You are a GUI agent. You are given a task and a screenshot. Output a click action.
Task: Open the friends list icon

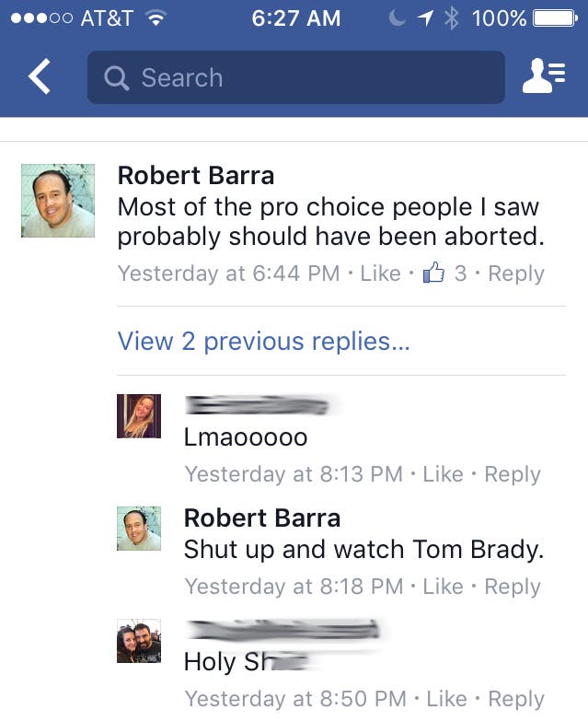click(x=544, y=77)
